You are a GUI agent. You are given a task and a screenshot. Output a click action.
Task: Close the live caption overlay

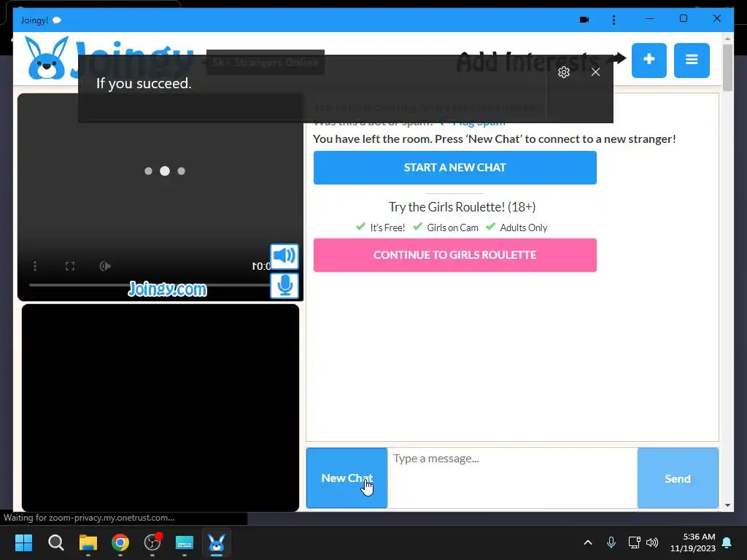pyautogui.click(x=595, y=72)
